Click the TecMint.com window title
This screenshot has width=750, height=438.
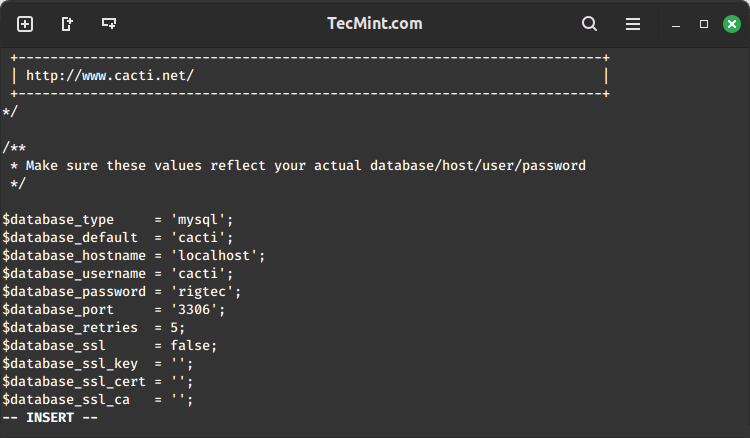[374, 24]
